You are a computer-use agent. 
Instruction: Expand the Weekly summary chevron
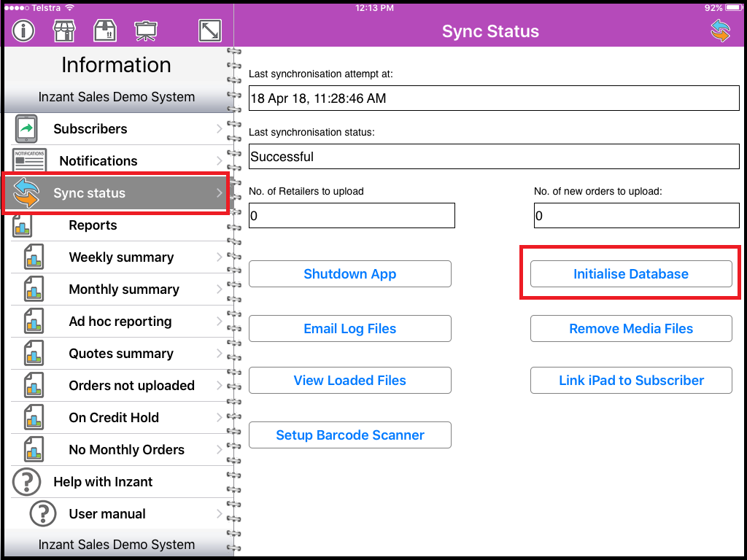219,257
